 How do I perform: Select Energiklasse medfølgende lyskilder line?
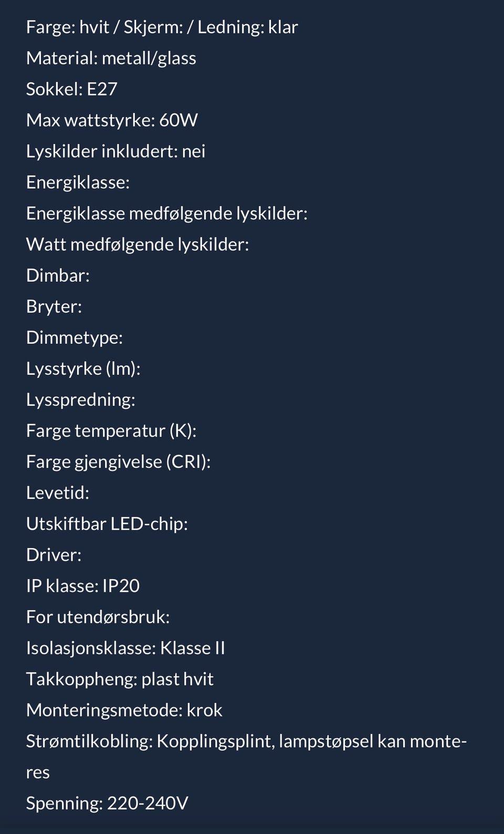[167, 213]
